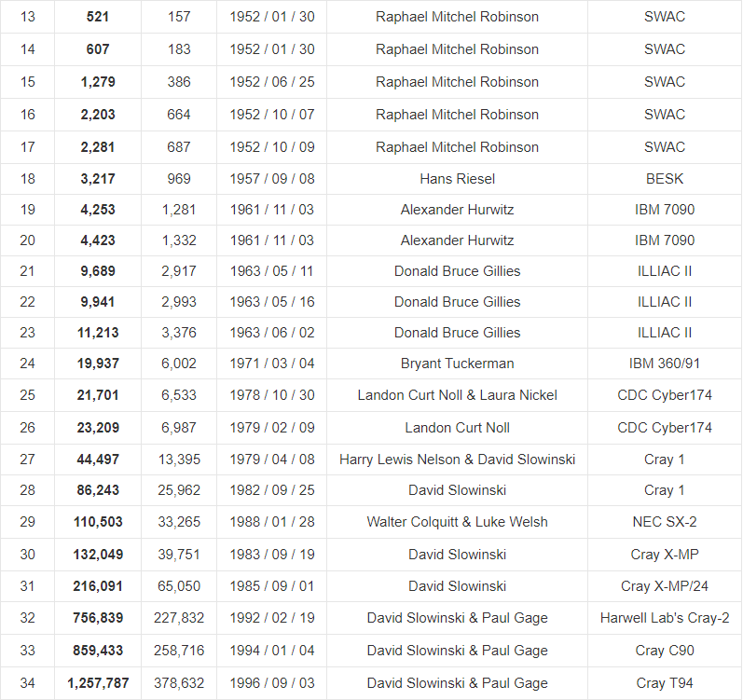The image size is (743, 700).
Task: Click the digits value 1,332
Action: [x=179, y=240]
